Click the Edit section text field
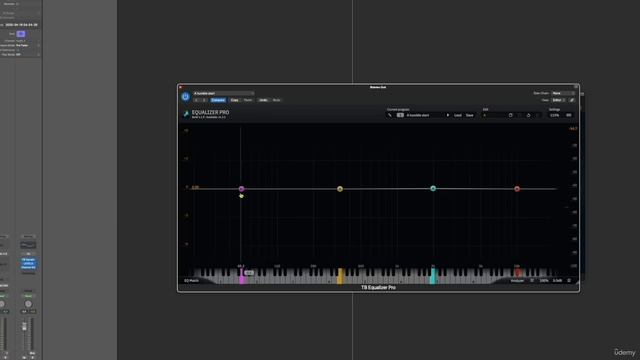 tap(494, 116)
